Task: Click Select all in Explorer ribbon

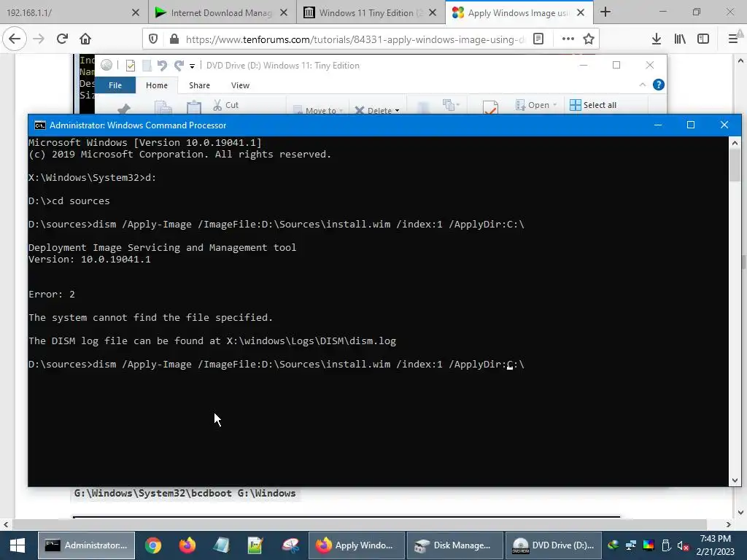Action: pyautogui.click(x=593, y=105)
